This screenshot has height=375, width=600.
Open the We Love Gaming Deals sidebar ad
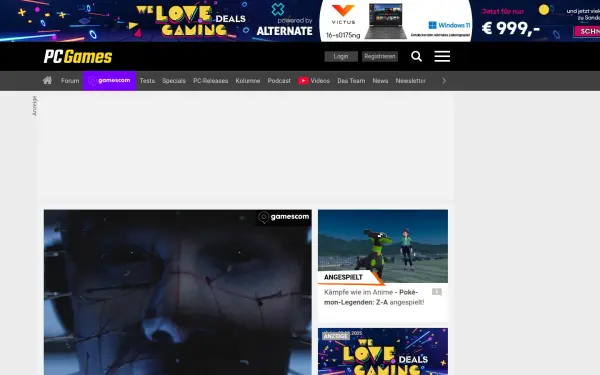(383, 351)
